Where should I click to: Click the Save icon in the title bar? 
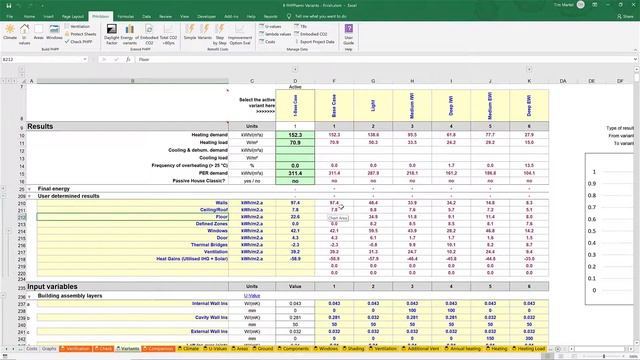(x=9, y=5)
